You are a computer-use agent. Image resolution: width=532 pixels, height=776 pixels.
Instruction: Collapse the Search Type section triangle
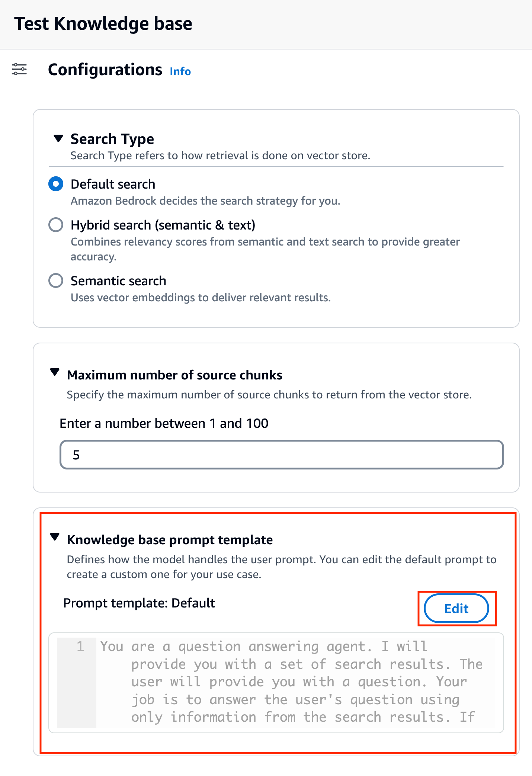58,138
